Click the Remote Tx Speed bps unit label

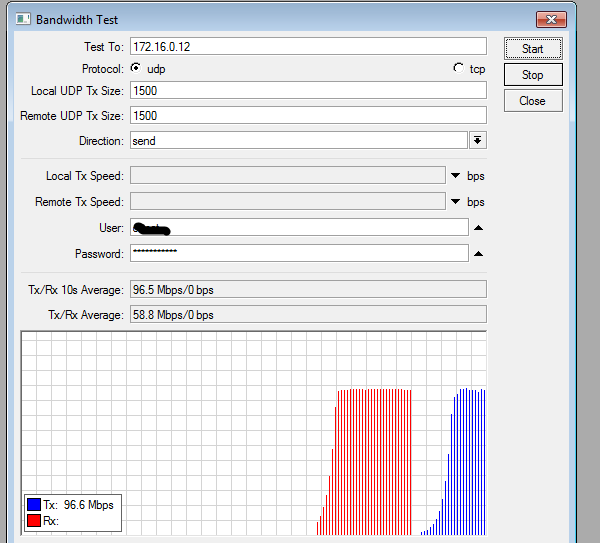(476, 202)
